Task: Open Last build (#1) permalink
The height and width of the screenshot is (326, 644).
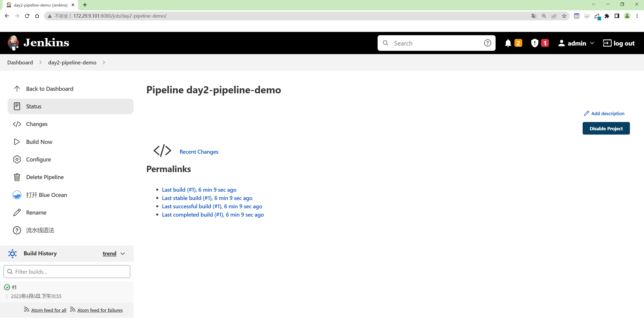Action: (199, 190)
